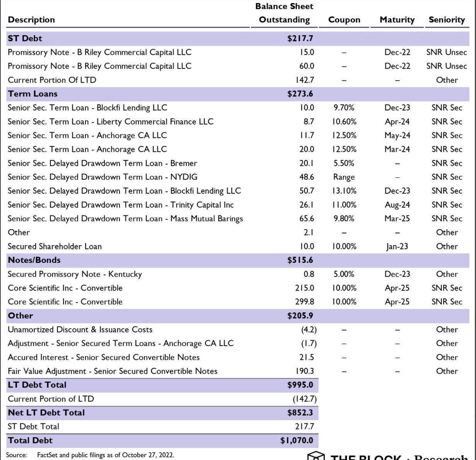Select the Mass Mutual Barings loan description
The width and height of the screenshot is (476, 460).
[x=125, y=219]
